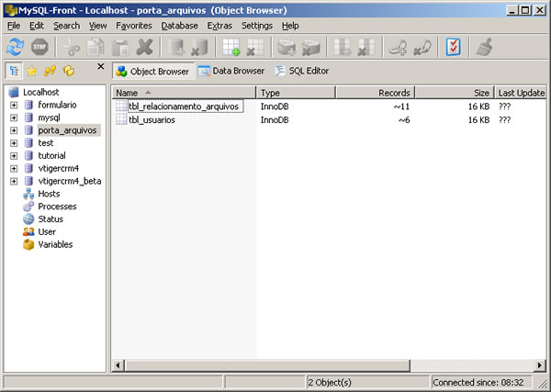Close the navigator side panel

coord(100,66)
